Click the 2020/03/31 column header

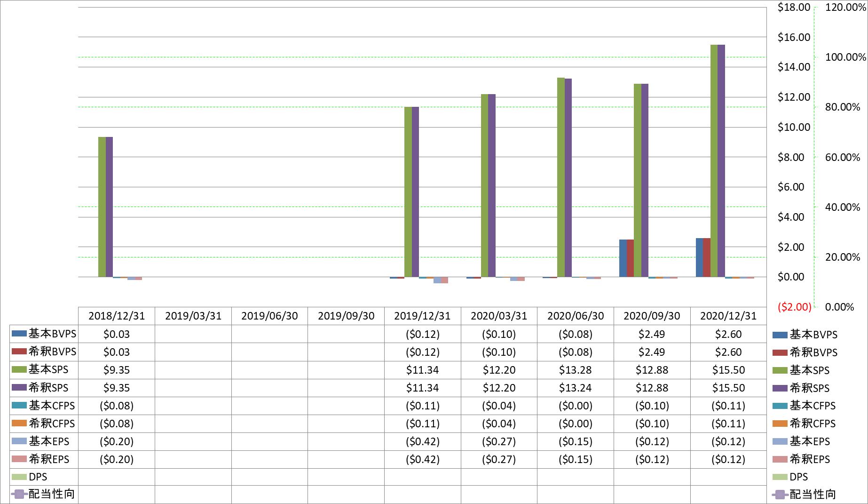point(499,316)
